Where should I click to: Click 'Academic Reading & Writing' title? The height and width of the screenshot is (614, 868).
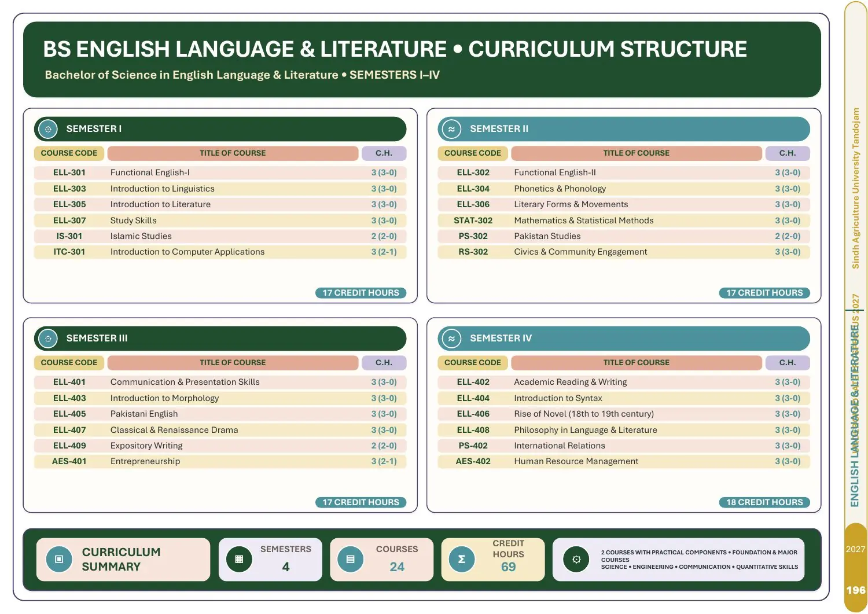[x=570, y=382]
